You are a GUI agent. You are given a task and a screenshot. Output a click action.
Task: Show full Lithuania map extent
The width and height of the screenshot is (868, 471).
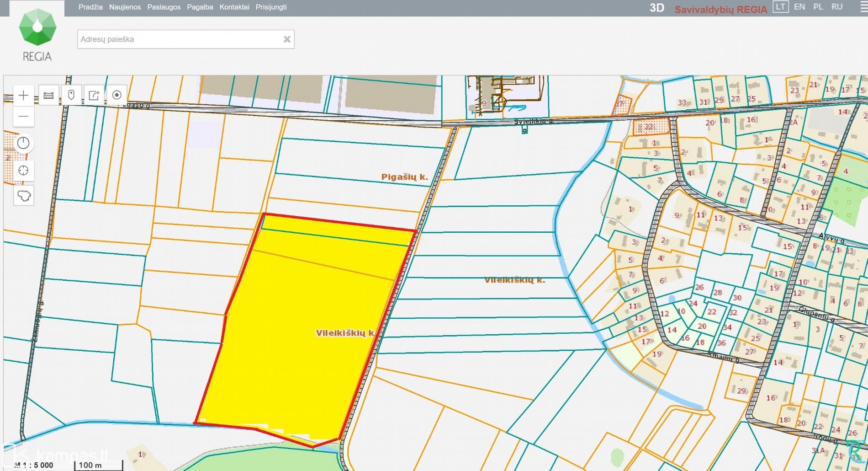[x=23, y=196]
